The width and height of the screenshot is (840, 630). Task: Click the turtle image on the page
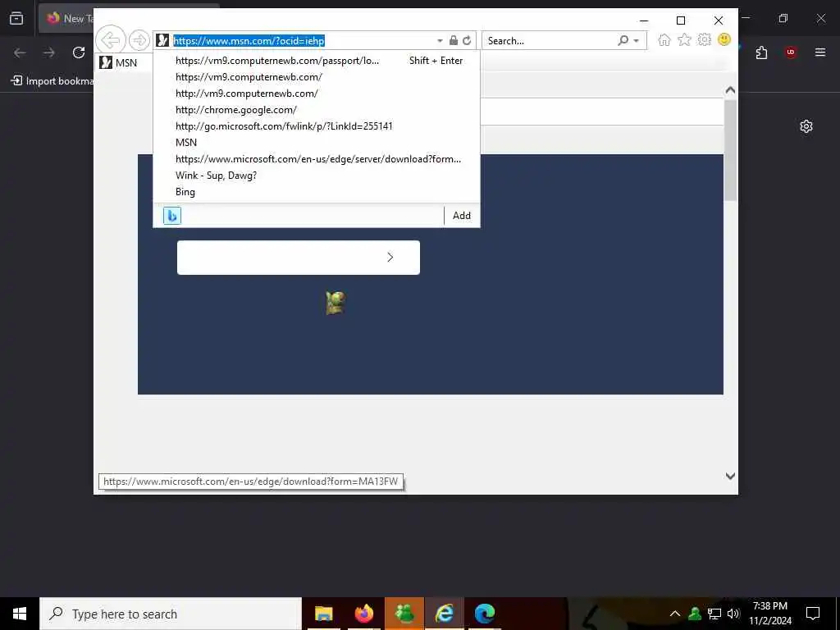(x=336, y=303)
